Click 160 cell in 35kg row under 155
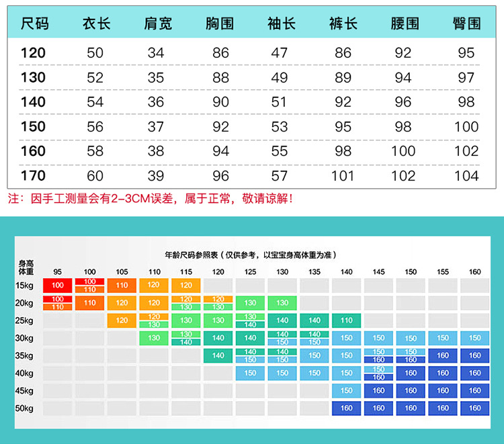The height and width of the screenshot is (444, 504). (443, 355)
